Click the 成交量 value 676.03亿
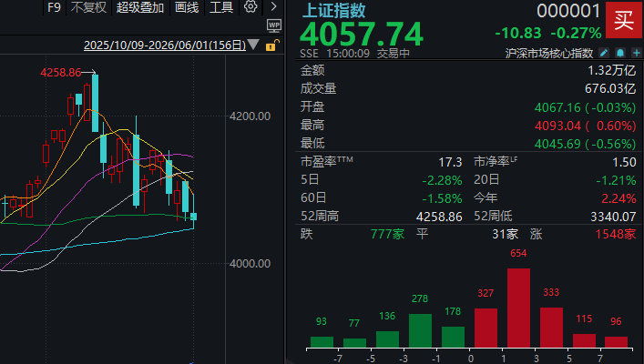Viewport: 644px width, 364px height. pos(610,88)
